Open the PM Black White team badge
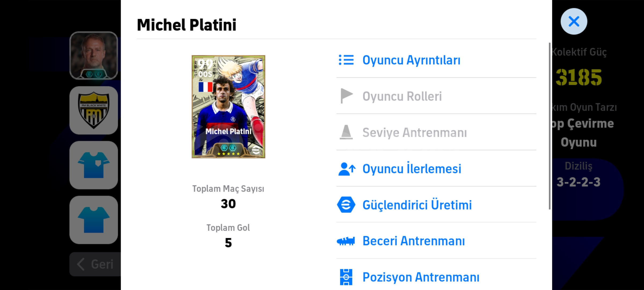Viewport: 644px width, 290px height. [x=94, y=110]
